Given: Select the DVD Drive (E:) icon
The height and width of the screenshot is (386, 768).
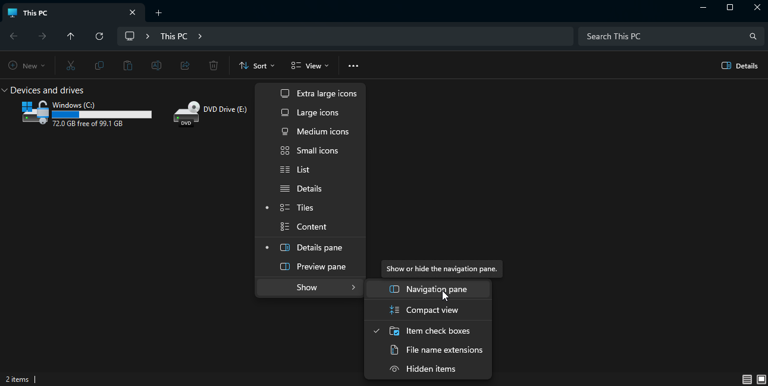Looking at the screenshot, I should click(186, 114).
